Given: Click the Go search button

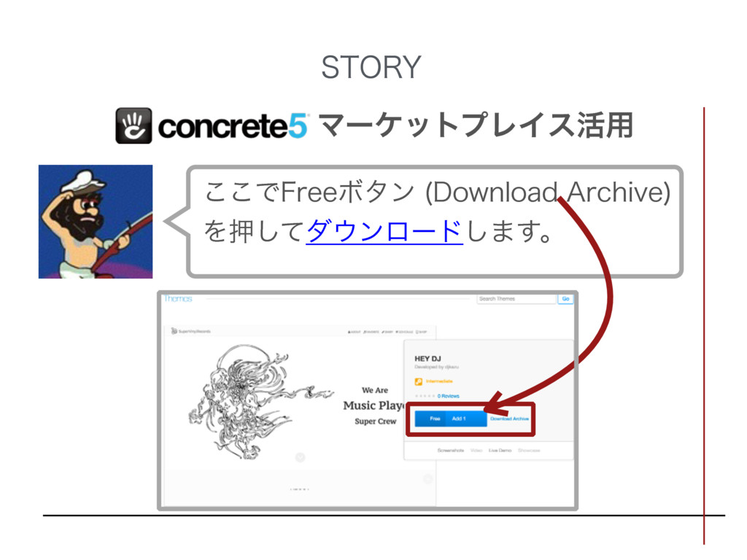Looking at the screenshot, I should pyautogui.click(x=565, y=298).
